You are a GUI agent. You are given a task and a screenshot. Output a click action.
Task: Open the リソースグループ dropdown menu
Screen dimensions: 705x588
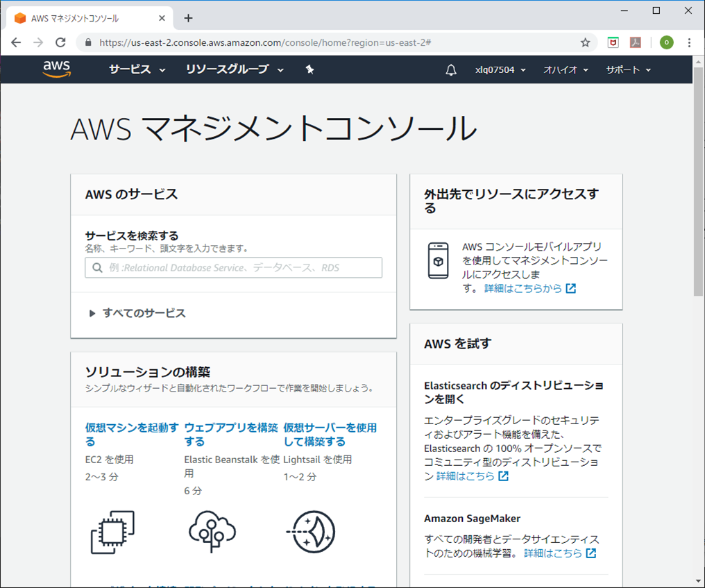tap(235, 69)
